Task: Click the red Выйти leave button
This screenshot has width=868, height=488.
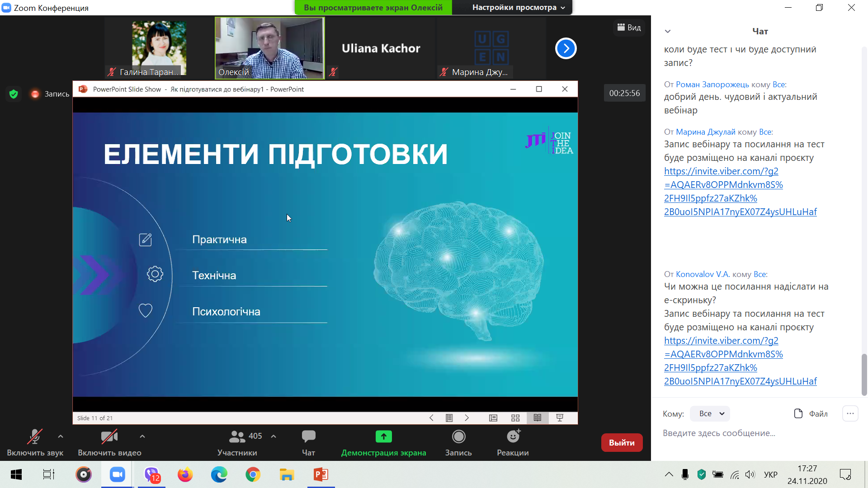Action: [x=622, y=443]
